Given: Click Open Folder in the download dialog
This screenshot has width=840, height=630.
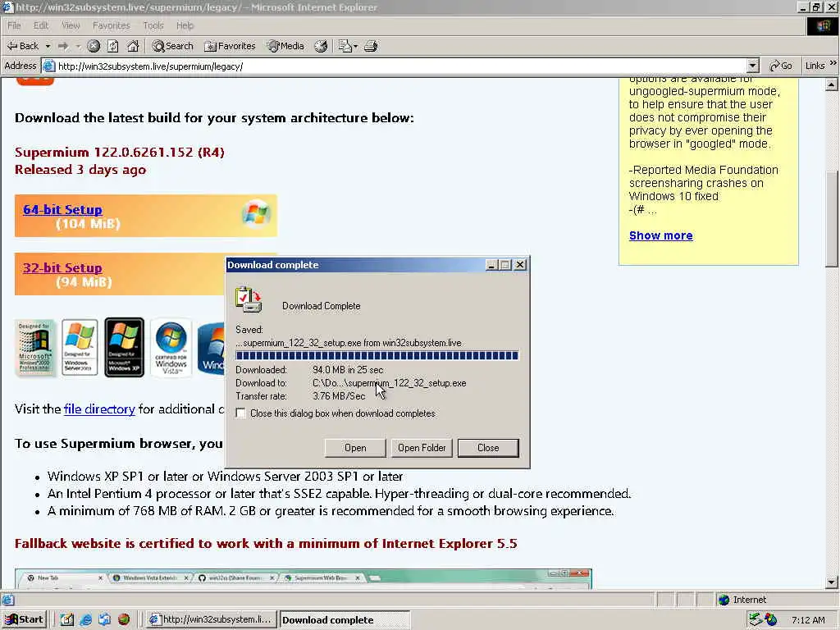Looking at the screenshot, I should pos(422,448).
